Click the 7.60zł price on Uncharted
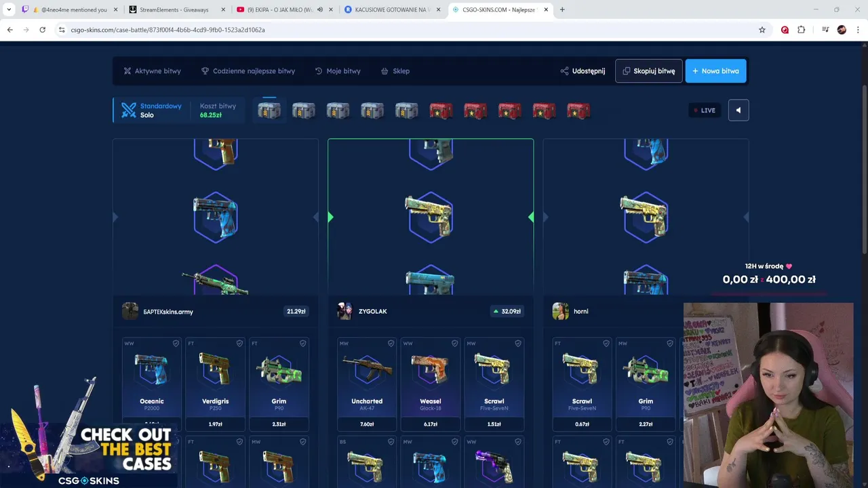 coord(367,424)
